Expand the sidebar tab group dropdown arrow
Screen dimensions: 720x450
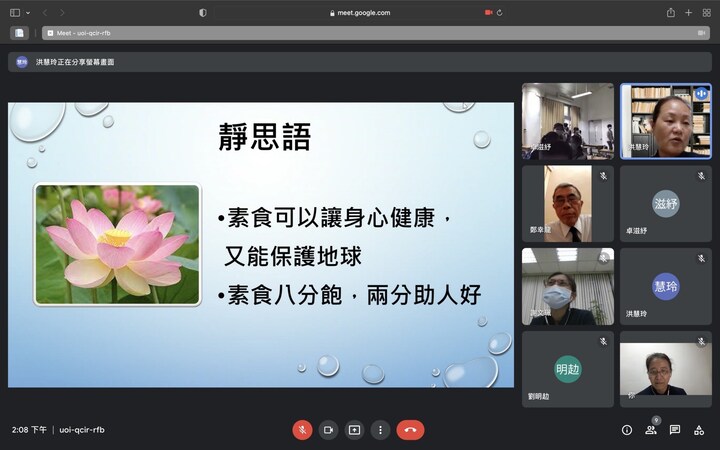[28, 13]
